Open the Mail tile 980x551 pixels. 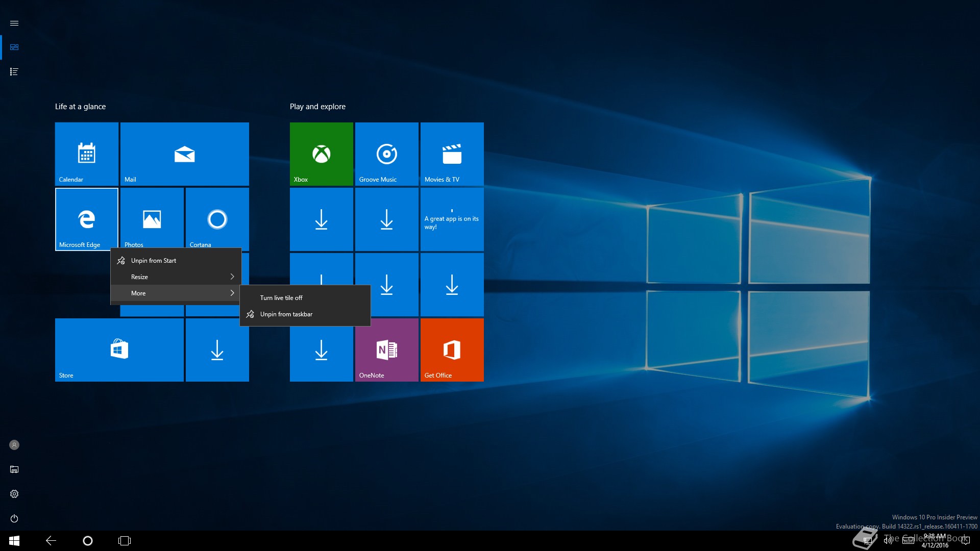(185, 154)
